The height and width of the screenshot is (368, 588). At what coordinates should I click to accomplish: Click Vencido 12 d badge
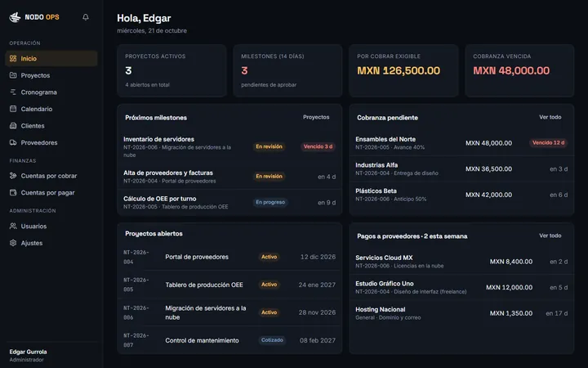click(x=548, y=142)
